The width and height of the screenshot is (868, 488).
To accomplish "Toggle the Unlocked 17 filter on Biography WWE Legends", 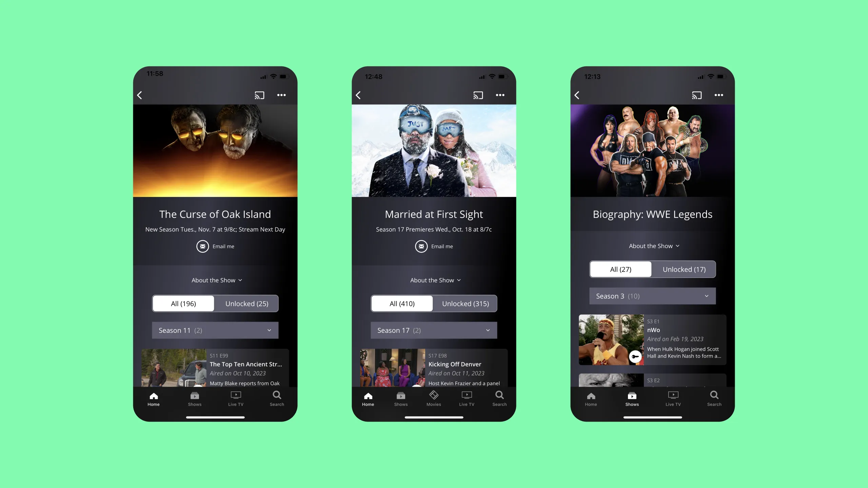I will click(x=684, y=269).
